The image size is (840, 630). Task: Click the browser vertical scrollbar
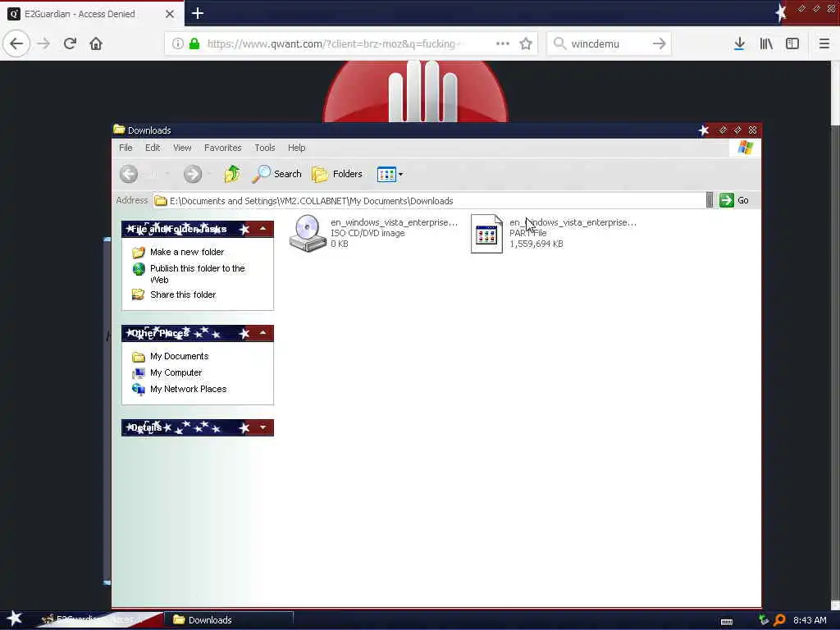[835, 335]
